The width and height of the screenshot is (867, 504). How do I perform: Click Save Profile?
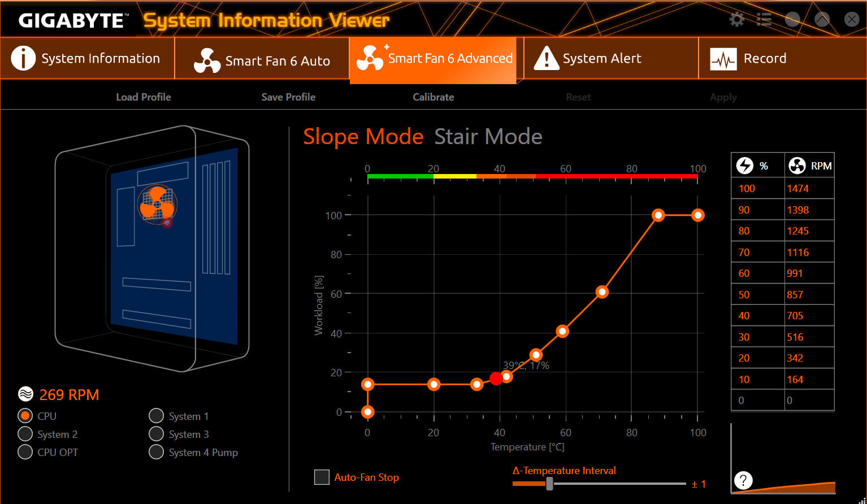tap(289, 97)
